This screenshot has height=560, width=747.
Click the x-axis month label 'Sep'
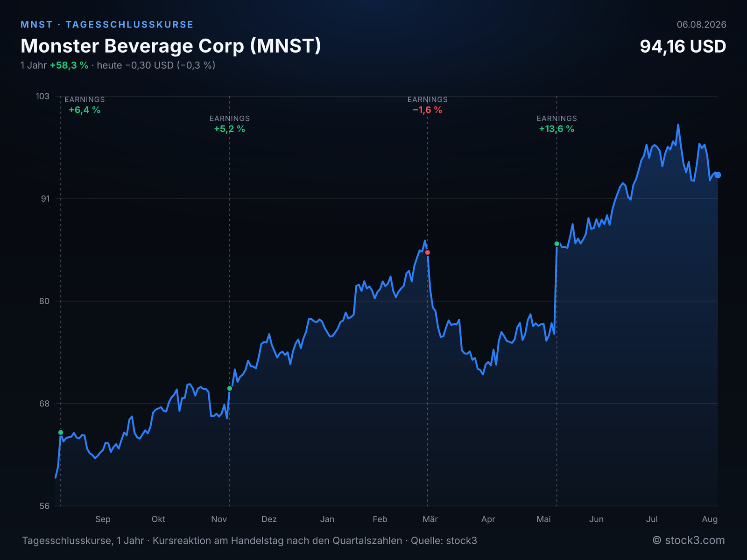[103, 519]
